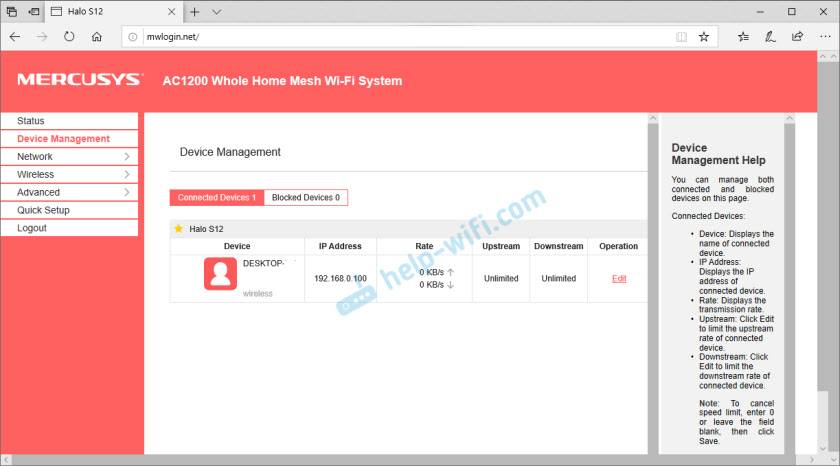Click the Mercusys logo

coord(80,80)
